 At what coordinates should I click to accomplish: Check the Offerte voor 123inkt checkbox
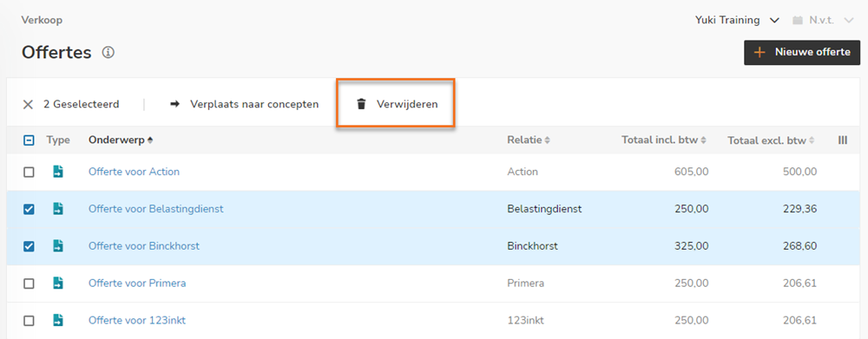29,320
